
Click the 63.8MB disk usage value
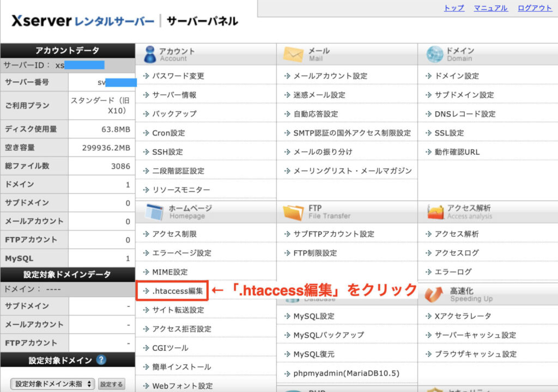pos(116,129)
